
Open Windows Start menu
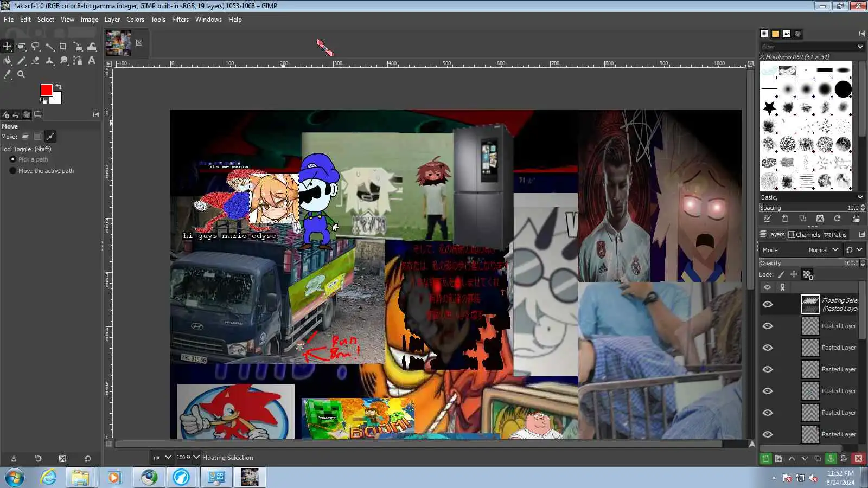pyautogui.click(x=15, y=478)
